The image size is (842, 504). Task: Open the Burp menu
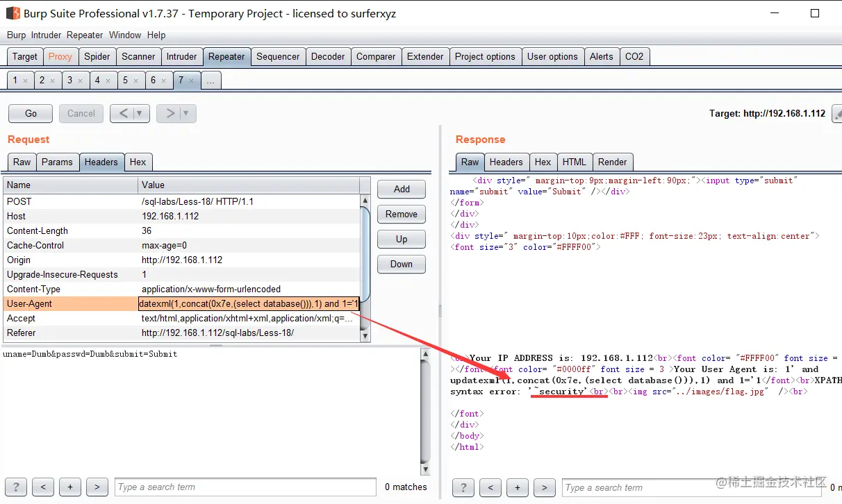[x=16, y=35]
